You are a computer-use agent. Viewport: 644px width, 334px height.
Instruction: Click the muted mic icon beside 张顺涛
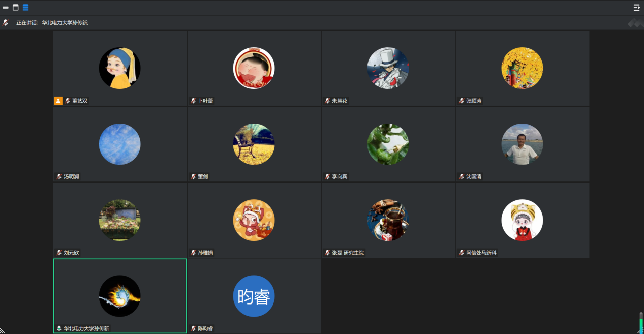pyautogui.click(x=462, y=101)
